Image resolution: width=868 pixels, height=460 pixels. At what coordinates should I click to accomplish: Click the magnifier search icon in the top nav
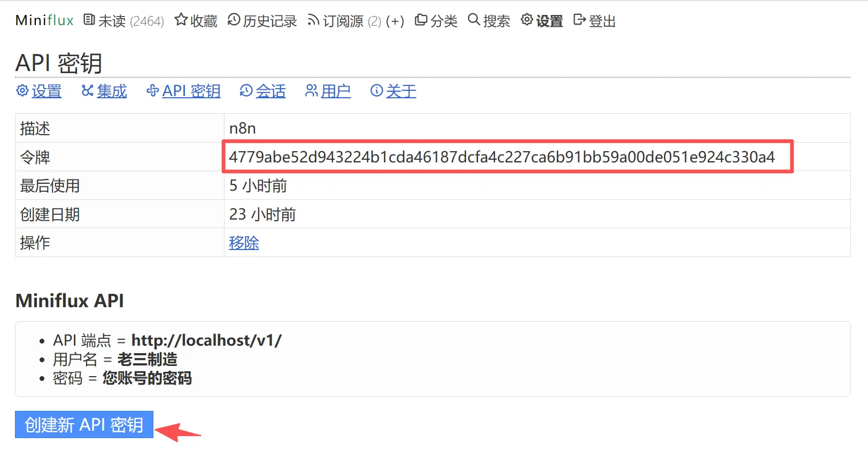click(x=474, y=20)
